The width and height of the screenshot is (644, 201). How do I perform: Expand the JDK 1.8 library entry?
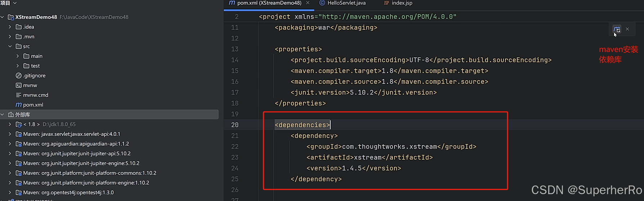tap(10, 124)
